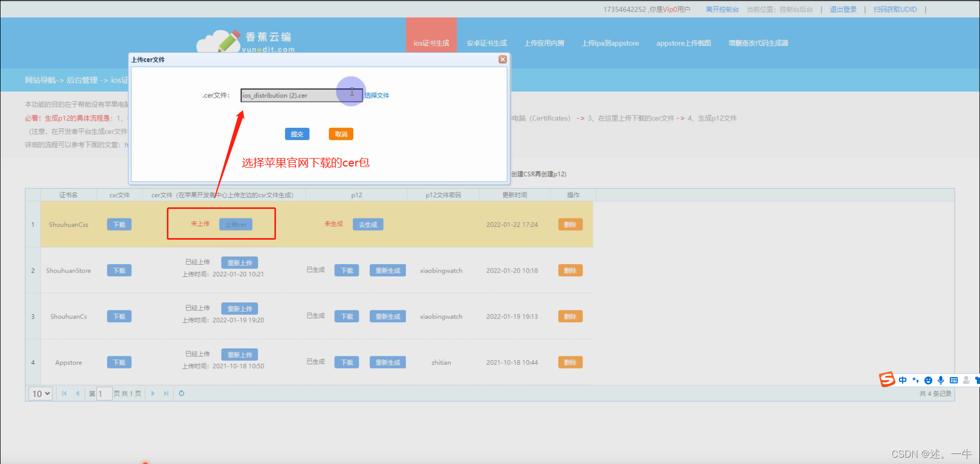Click 重新生成 in Appstore row
Viewport: 980px width, 464px height.
(388, 362)
